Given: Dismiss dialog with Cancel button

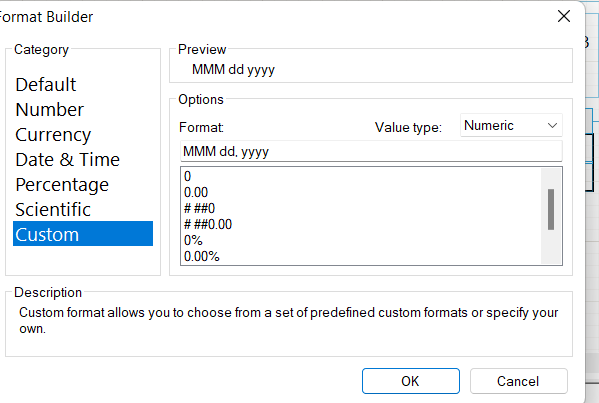Looking at the screenshot, I should (x=518, y=381).
